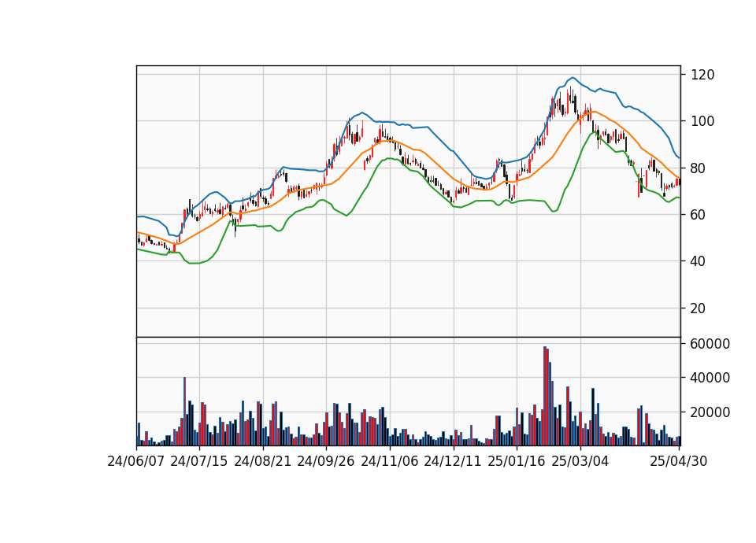Click the 24/11/06 date label
The height and width of the screenshot is (543, 756).
pyautogui.click(x=390, y=462)
